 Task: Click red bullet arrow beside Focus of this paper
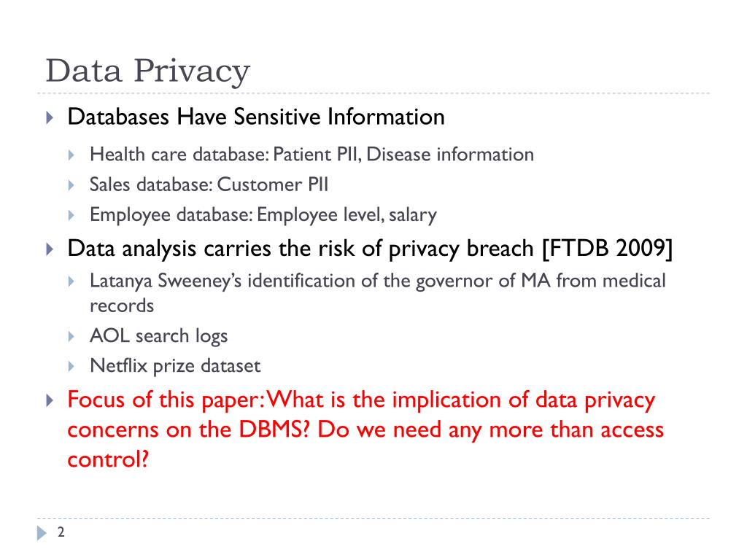pos(50,400)
